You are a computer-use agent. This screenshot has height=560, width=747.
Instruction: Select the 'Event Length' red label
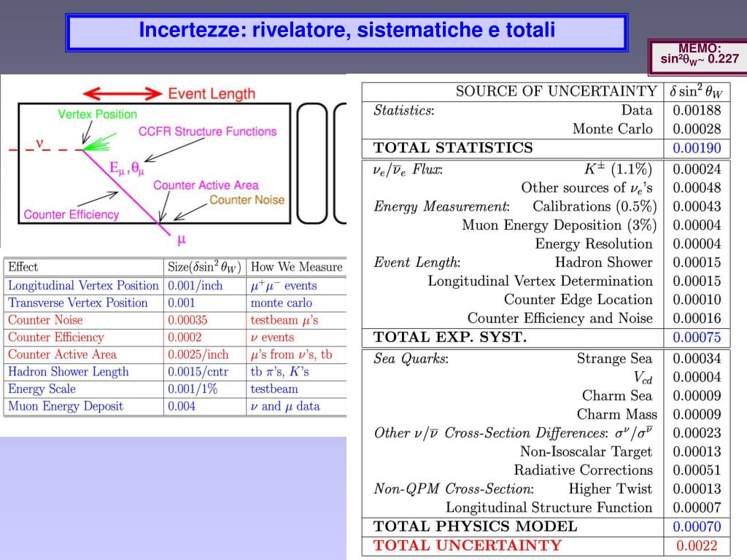(212, 94)
